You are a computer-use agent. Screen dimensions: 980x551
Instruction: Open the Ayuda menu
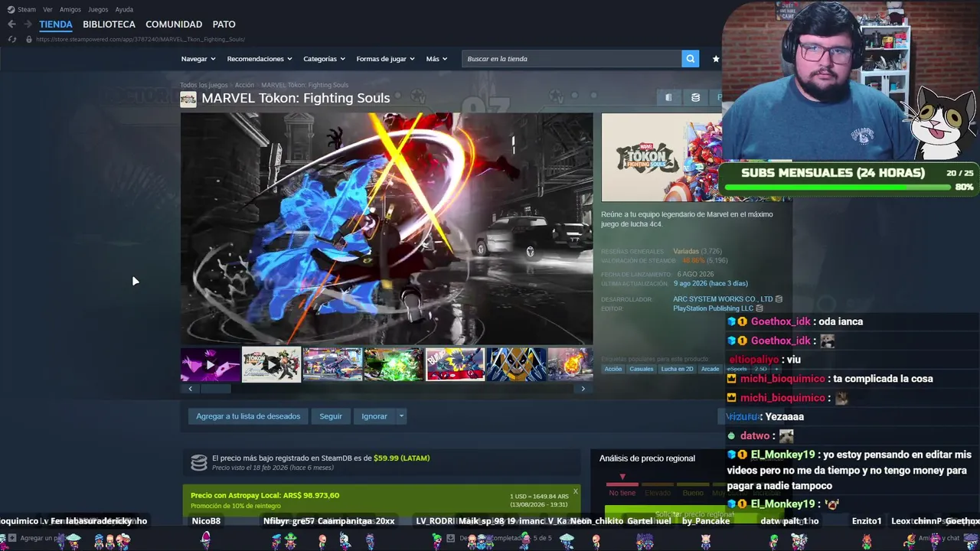124,9
